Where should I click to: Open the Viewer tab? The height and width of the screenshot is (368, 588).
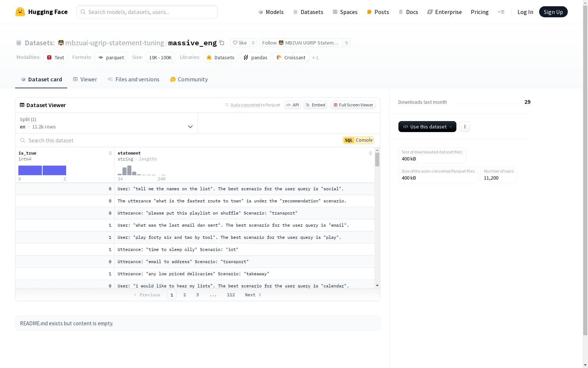(x=85, y=79)
